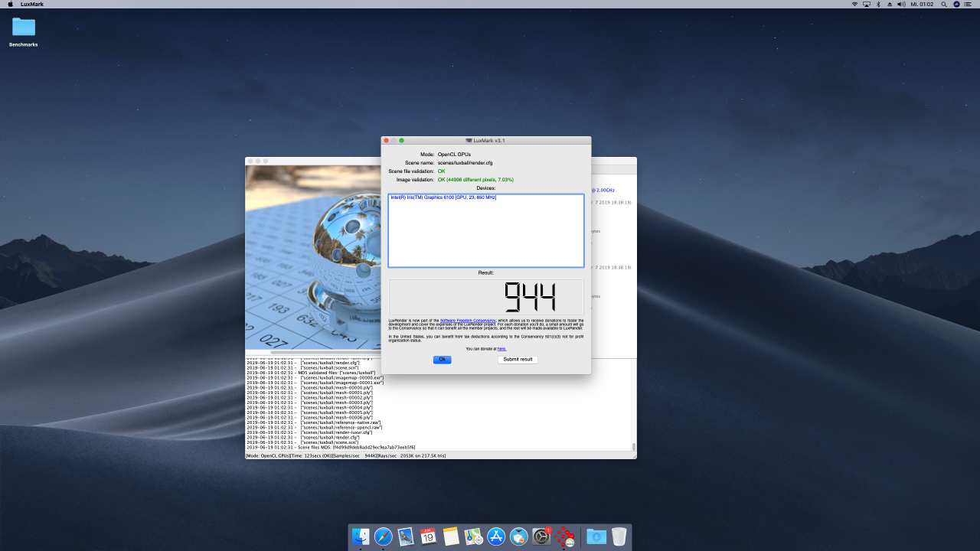The height and width of the screenshot is (551, 980).
Task: Select Intel Iris Graphics 6100 device entry
Action: coord(443,197)
